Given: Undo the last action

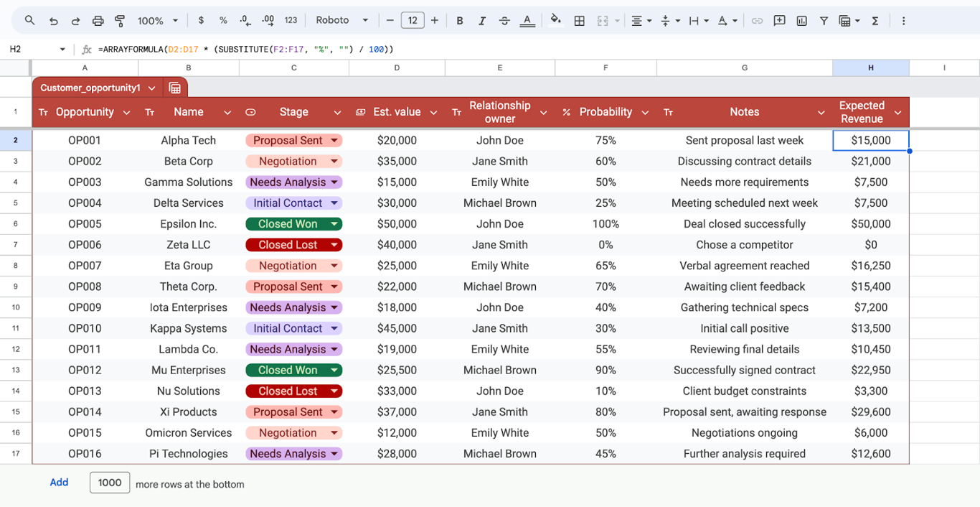Looking at the screenshot, I should click(x=53, y=21).
